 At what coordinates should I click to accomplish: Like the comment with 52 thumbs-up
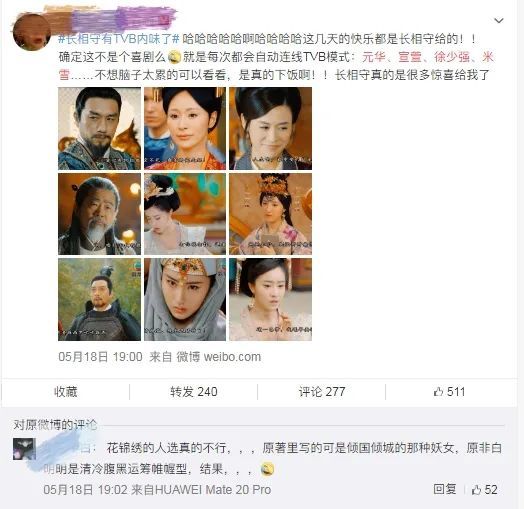[x=484, y=490]
